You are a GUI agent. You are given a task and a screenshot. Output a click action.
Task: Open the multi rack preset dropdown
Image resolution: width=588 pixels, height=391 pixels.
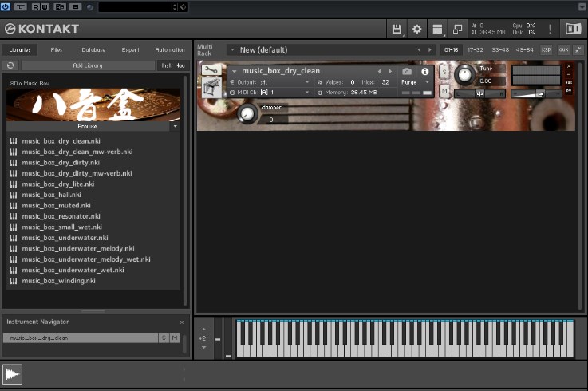(x=232, y=50)
